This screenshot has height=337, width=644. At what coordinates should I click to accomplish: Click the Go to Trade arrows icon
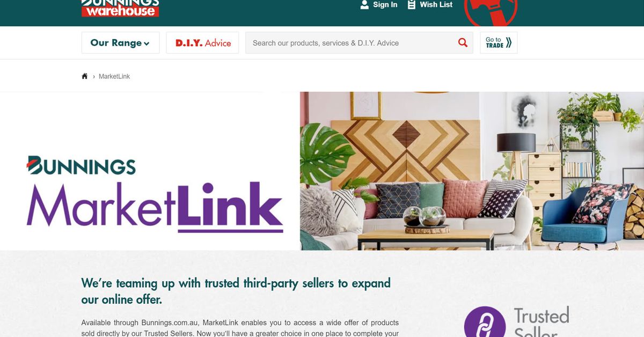(508, 43)
